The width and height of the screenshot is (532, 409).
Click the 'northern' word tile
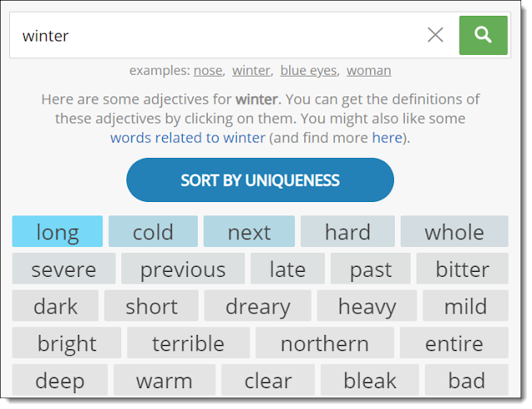(x=324, y=343)
